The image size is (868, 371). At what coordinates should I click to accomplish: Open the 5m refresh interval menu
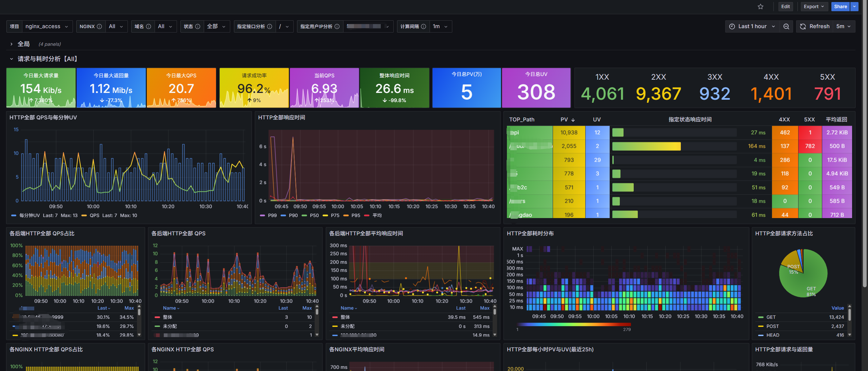tap(843, 26)
